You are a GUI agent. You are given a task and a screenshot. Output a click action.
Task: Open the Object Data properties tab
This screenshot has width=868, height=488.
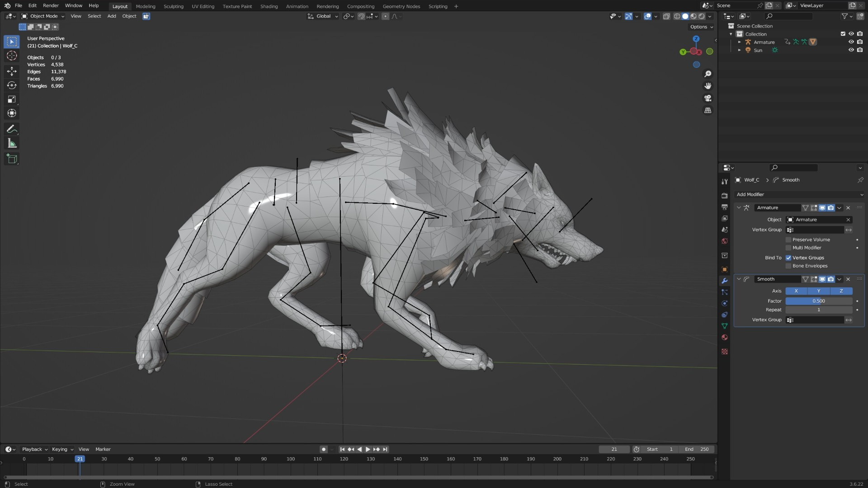pos(725,326)
